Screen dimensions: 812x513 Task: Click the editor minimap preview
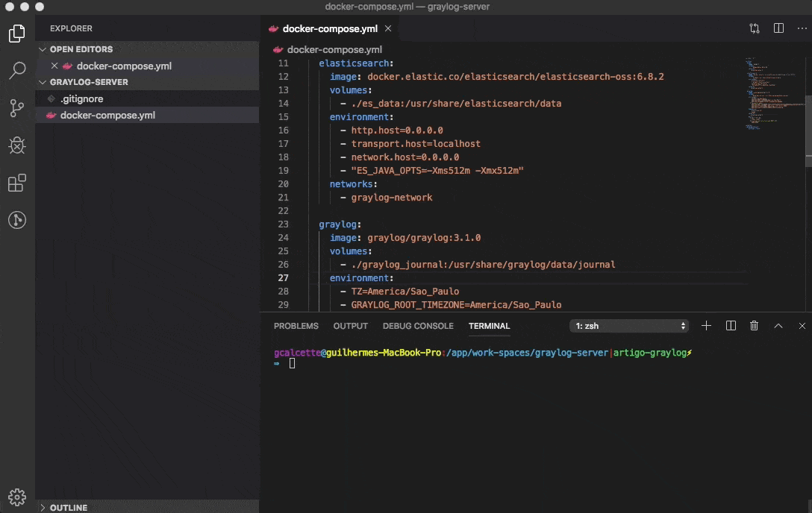point(774,93)
